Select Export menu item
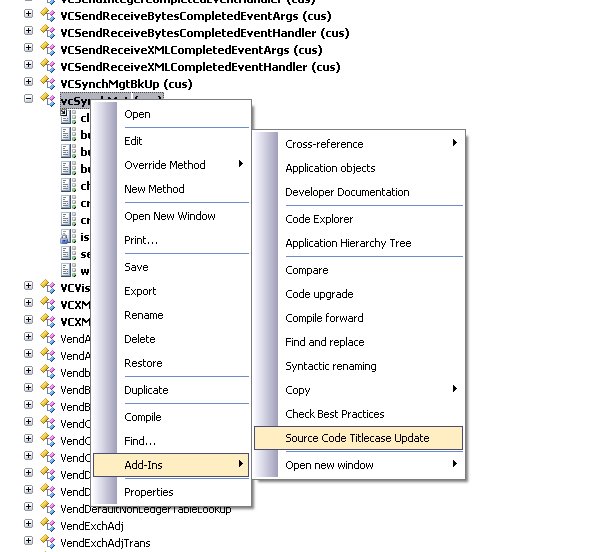This screenshot has width=590, height=552. click(171, 291)
